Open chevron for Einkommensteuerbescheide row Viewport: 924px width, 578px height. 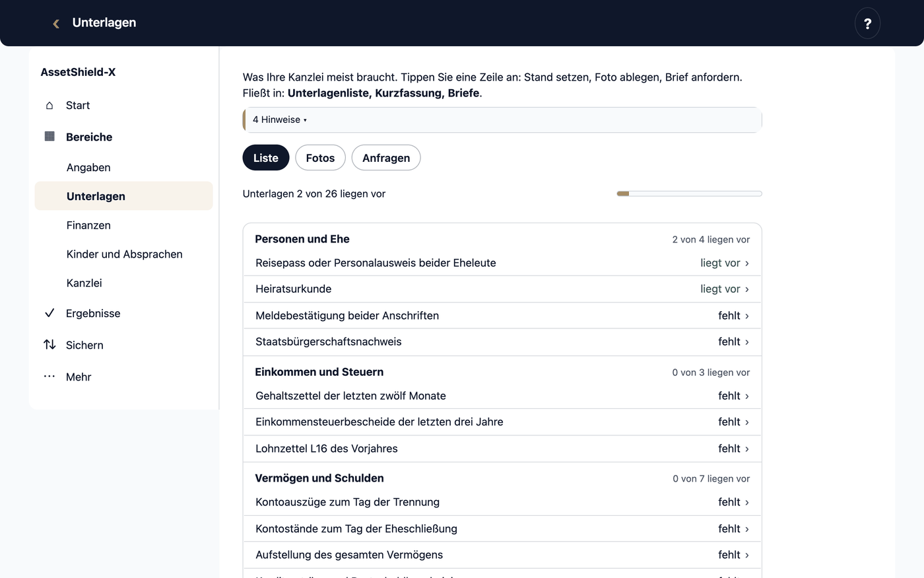click(747, 422)
